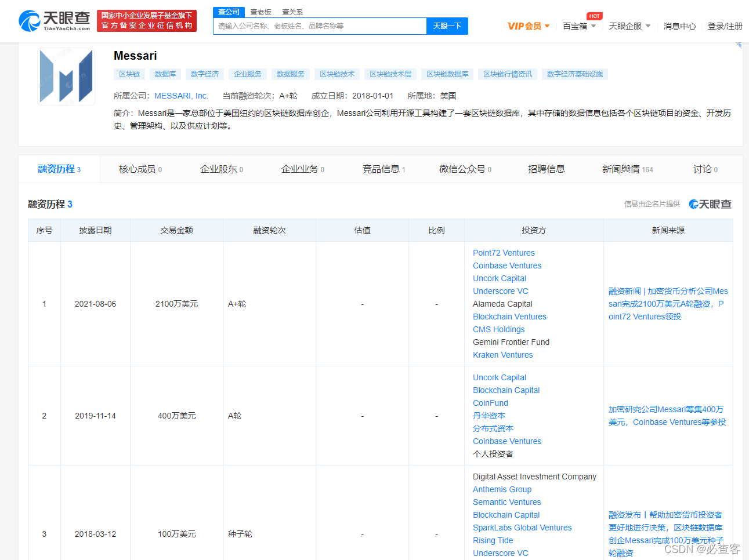Open the Point72 Ventures investor link
This screenshot has height=560, width=749.
tap(504, 253)
